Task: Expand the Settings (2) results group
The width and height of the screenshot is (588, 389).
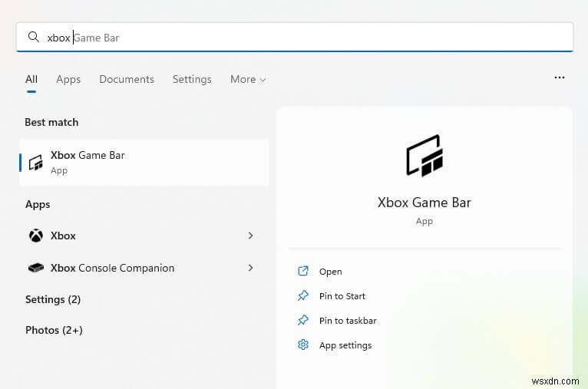Action: pyautogui.click(x=53, y=299)
